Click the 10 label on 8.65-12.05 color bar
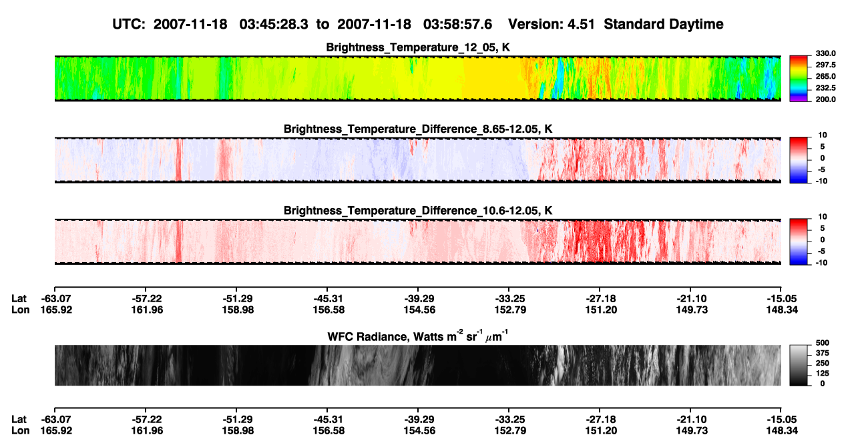This screenshot has width=868, height=445. 823,135
